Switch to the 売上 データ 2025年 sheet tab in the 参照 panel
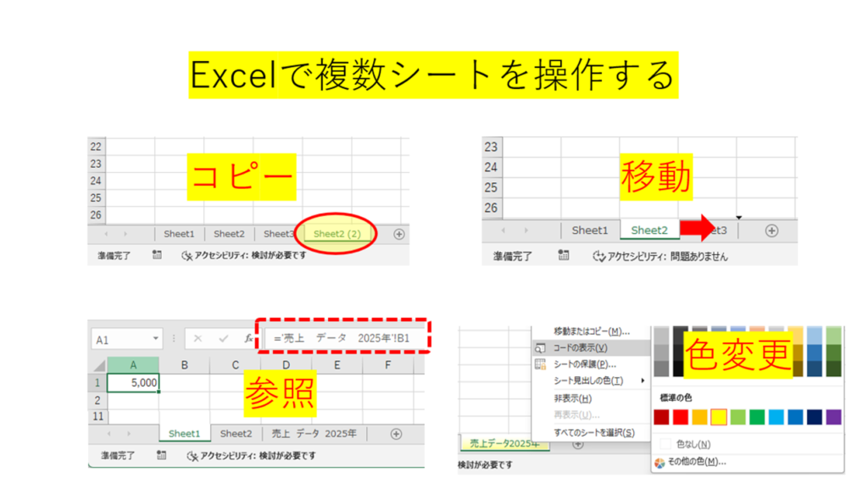 tap(314, 433)
